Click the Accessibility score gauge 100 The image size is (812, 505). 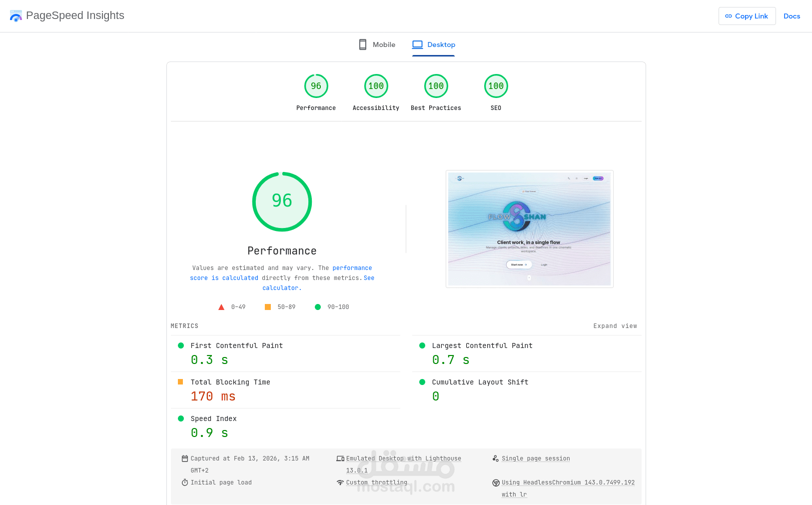tap(376, 86)
